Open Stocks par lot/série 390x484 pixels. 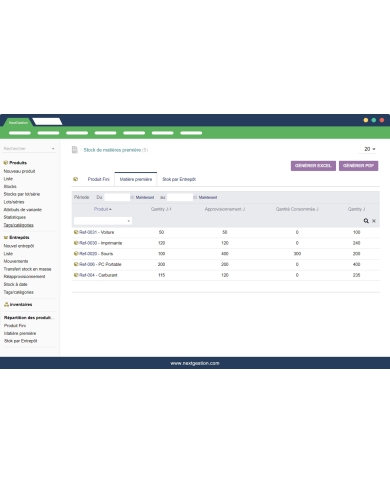22,194
